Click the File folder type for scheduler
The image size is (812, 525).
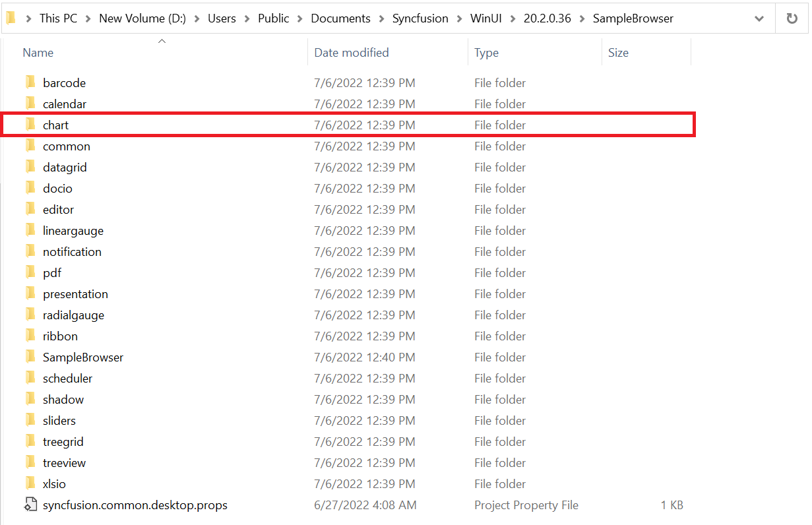[500, 379]
